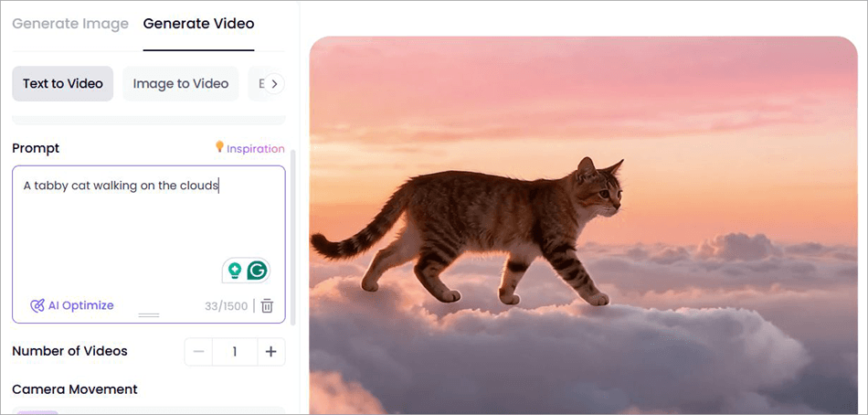Increase the Number of Videos

click(270, 352)
